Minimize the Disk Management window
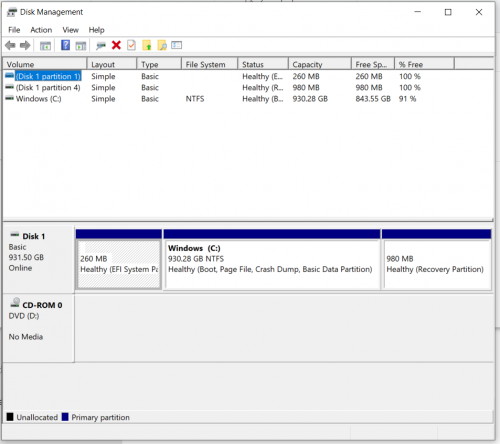 (417, 12)
